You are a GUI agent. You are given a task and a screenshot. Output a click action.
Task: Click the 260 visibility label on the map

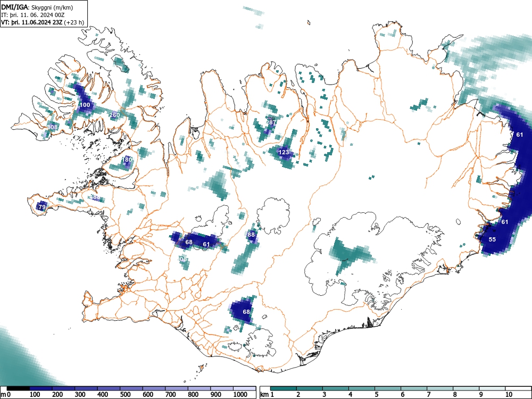tap(115, 115)
